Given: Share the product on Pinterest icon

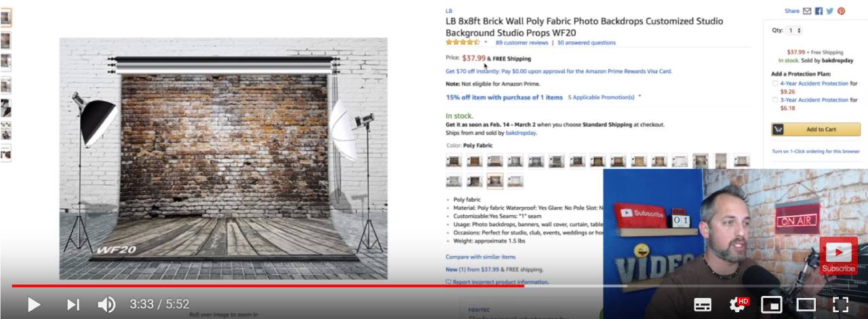Looking at the screenshot, I should (x=841, y=11).
